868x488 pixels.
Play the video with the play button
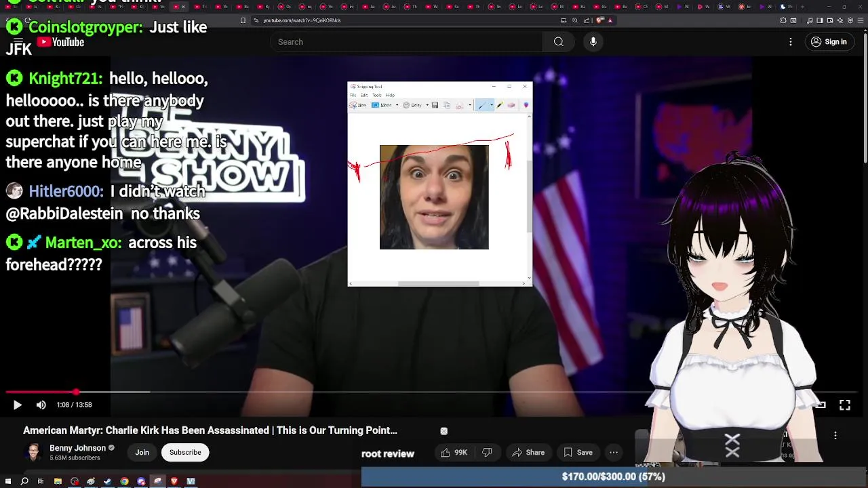pyautogui.click(x=18, y=405)
